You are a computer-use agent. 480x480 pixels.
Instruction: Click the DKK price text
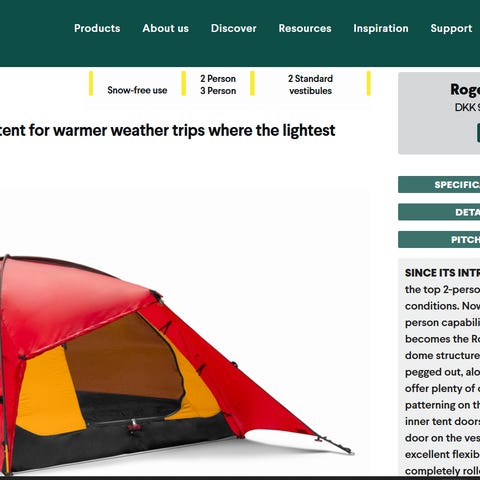tap(467, 107)
